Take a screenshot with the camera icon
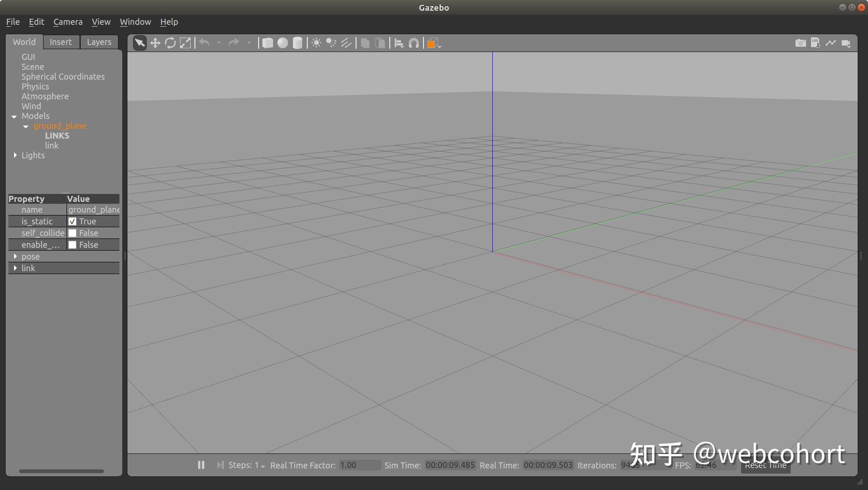Viewport: 868px width, 490px height. point(800,43)
